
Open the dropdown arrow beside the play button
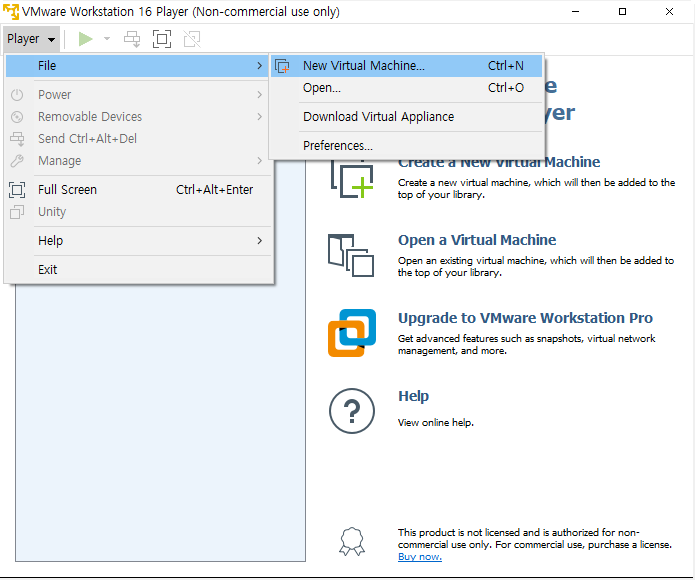tap(107, 39)
